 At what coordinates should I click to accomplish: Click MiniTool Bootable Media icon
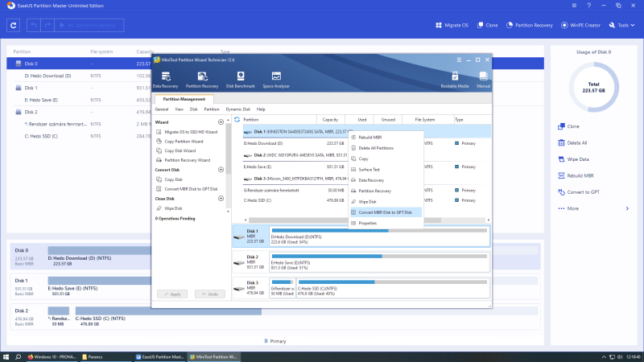(455, 80)
